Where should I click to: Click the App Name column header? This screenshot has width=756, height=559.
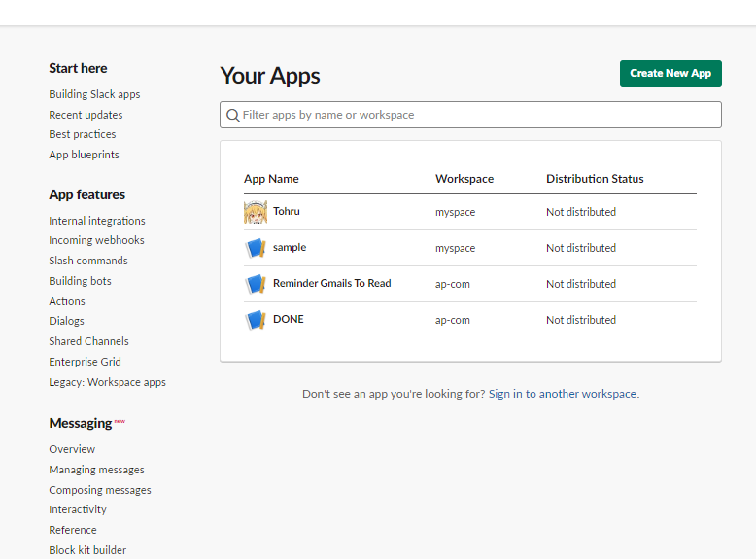(x=271, y=179)
